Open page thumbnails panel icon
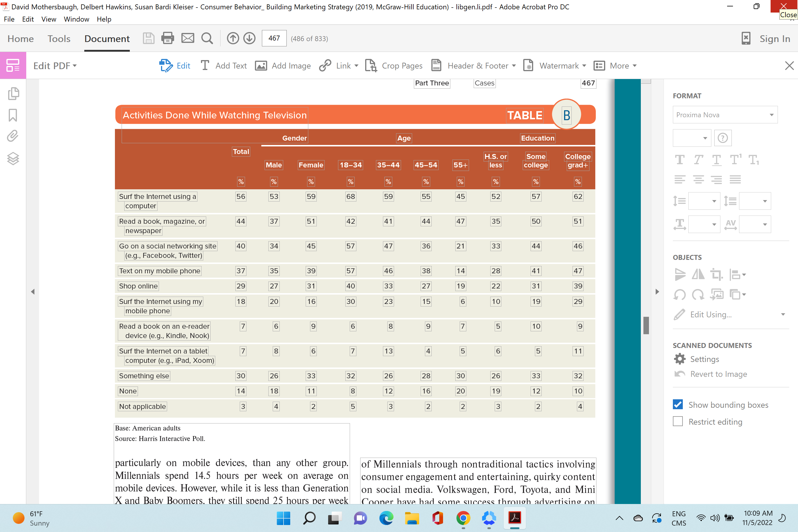 click(x=13, y=93)
